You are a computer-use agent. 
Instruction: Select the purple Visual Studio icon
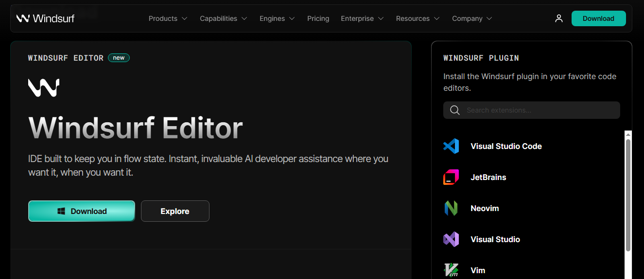point(451,239)
